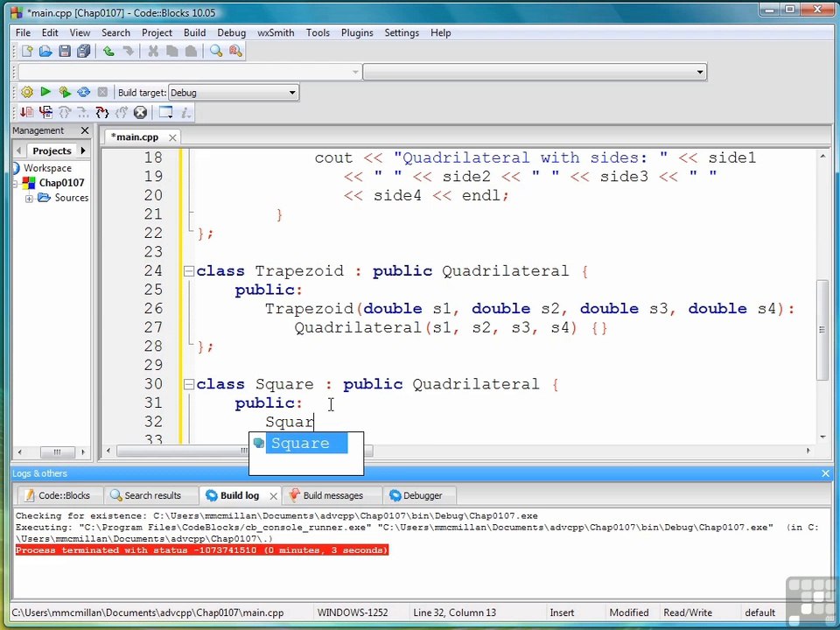Open the File menu
The image size is (840, 630).
tap(23, 32)
